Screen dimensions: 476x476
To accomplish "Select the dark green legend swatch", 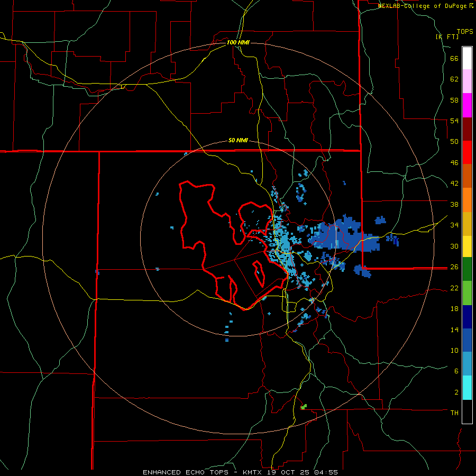I will (x=467, y=269).
